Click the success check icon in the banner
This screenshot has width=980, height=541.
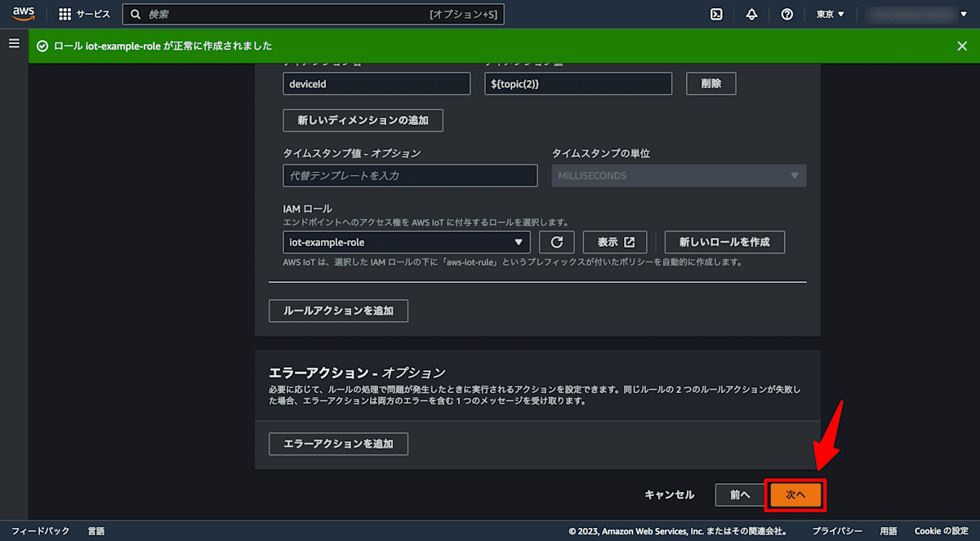click(42, 46)
